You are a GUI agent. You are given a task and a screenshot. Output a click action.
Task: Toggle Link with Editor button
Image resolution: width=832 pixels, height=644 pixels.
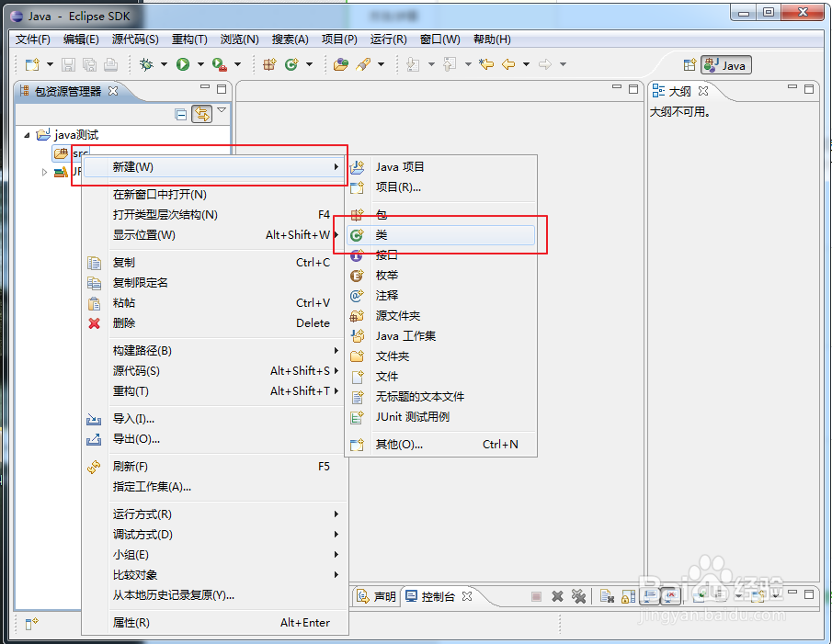(x=201, y=113)
